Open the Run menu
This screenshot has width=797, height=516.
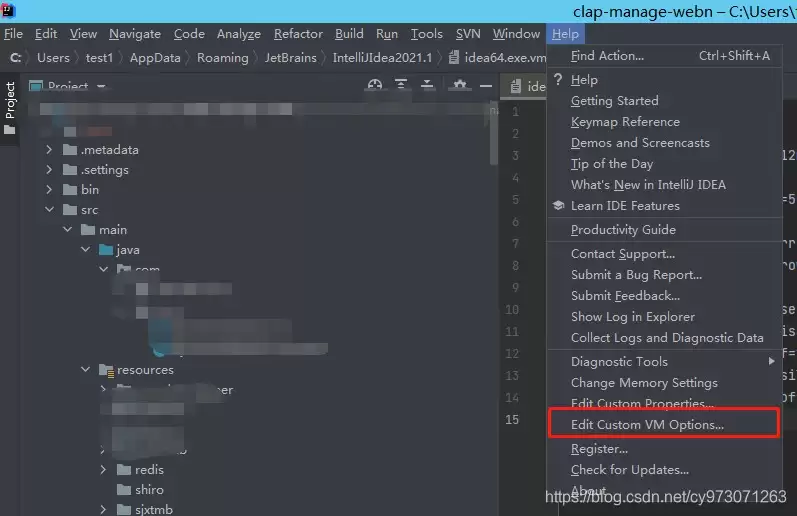[x=387, y=34]
